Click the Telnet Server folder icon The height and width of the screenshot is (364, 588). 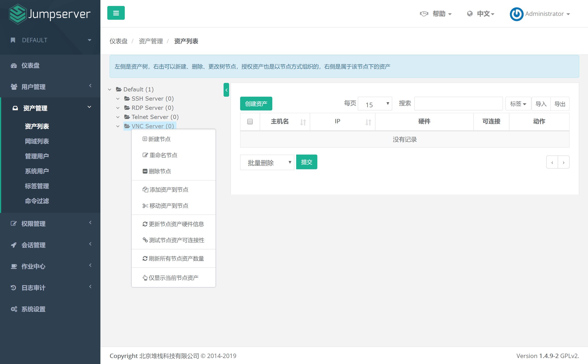(127, 117)
